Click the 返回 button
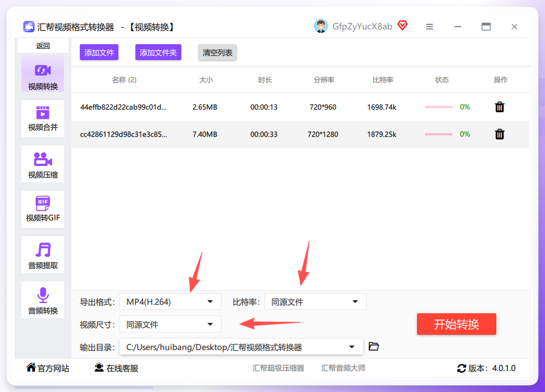Screen dimensions: 545x392 42,46
